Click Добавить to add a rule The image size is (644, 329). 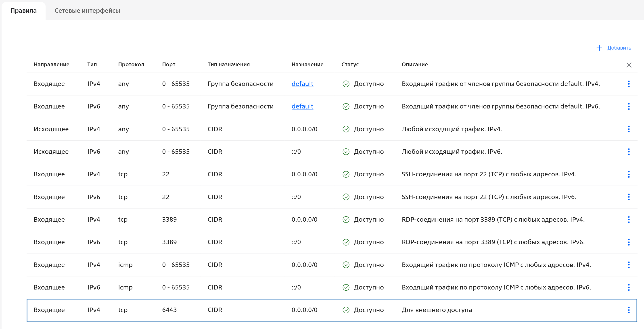click(619, 48)
